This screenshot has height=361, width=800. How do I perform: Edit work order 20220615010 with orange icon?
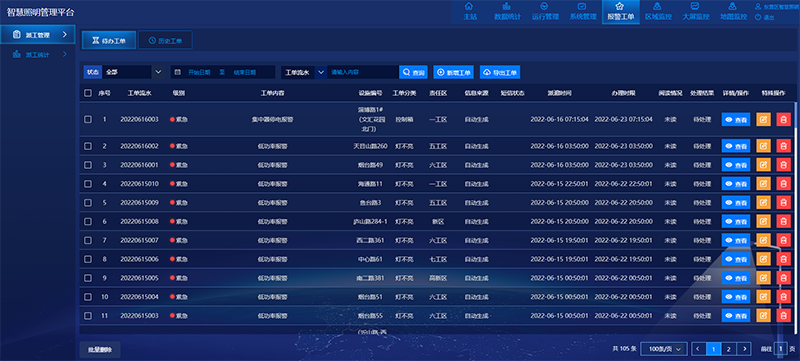(x=763, y=184)
